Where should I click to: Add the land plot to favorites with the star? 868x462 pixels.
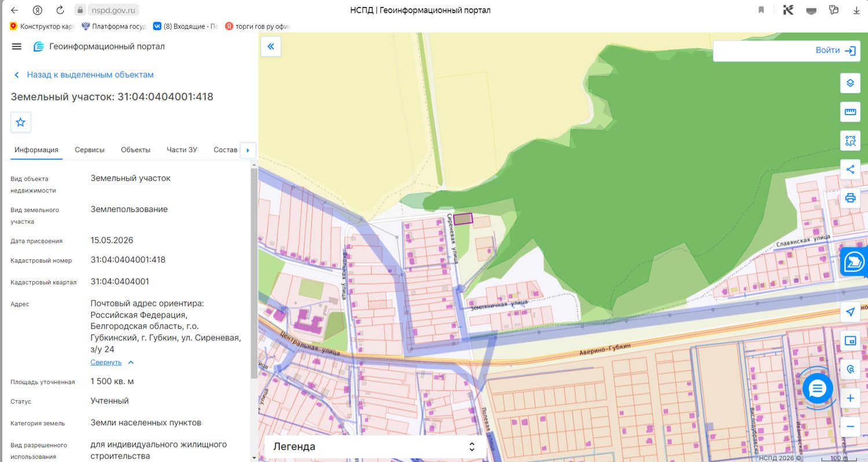21,122
